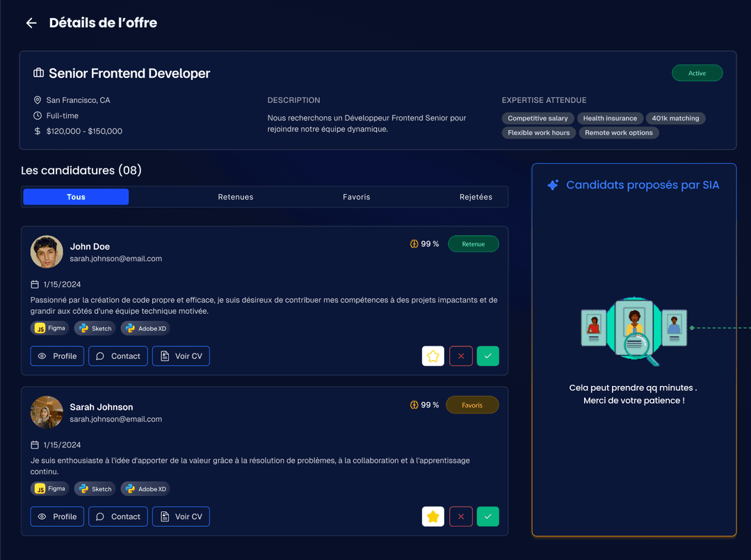
Task: Click the match score icon on John Doe's card
Action: pyautogui.click(x=414, y=244)
